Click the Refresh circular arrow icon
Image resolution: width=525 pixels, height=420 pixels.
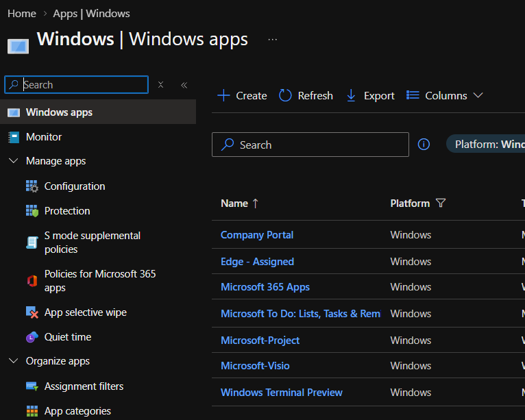point(285,95)
